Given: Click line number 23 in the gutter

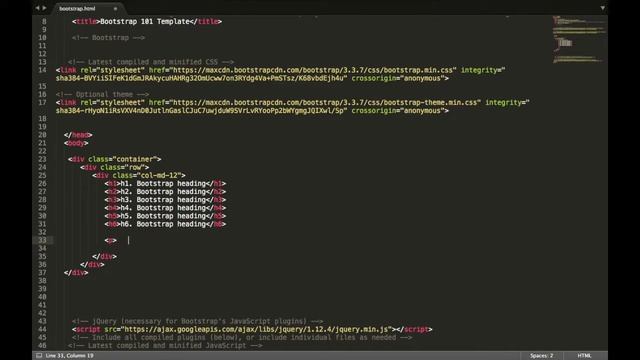Looking at the screenshot, I should pyautogui.click(x=42, y=159).
